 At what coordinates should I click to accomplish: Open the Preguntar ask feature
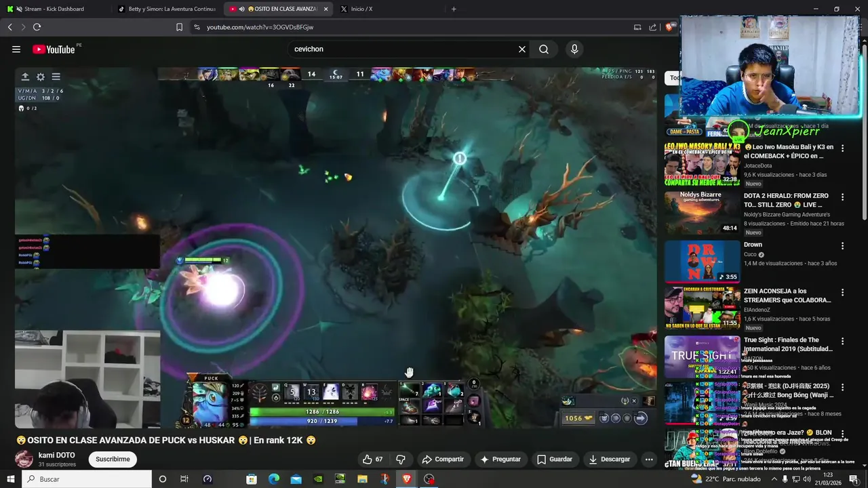click(x=500, y=459)
